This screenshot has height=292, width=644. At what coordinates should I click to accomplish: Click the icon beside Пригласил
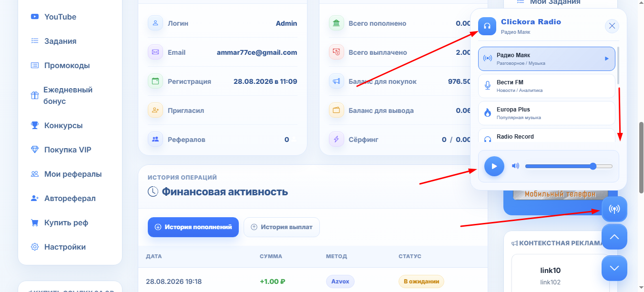(x=155, y=110)
